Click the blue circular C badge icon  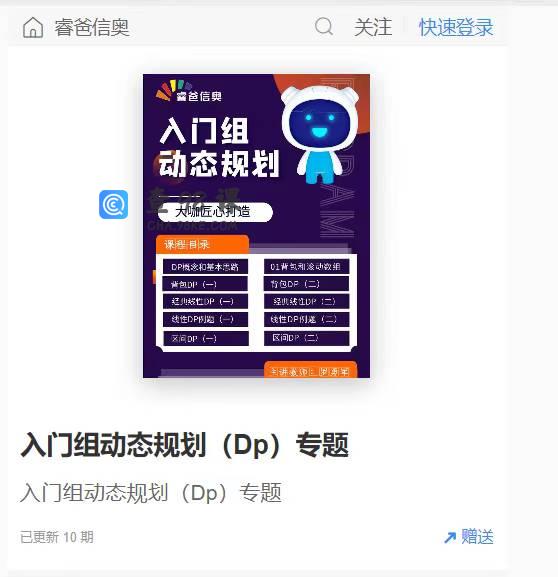point(114,205)
